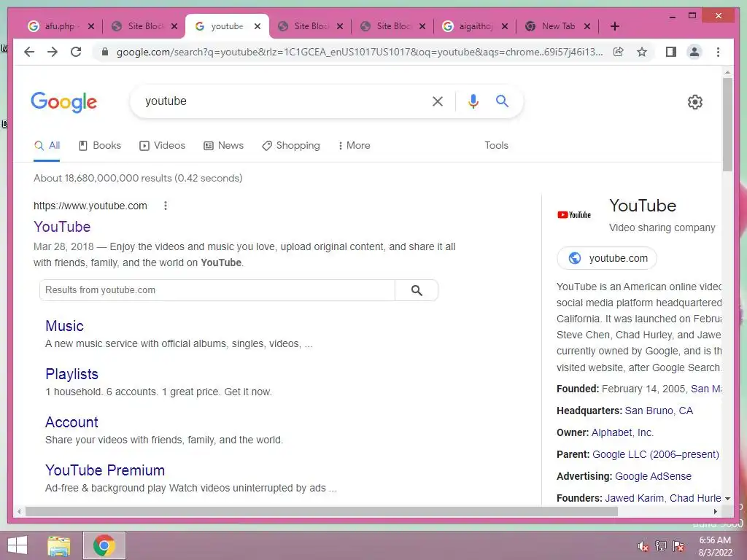The height and width of the screenshot is (560, 747).
Task: Submit the search with the blue magnifier
Action: coord(502,101)
